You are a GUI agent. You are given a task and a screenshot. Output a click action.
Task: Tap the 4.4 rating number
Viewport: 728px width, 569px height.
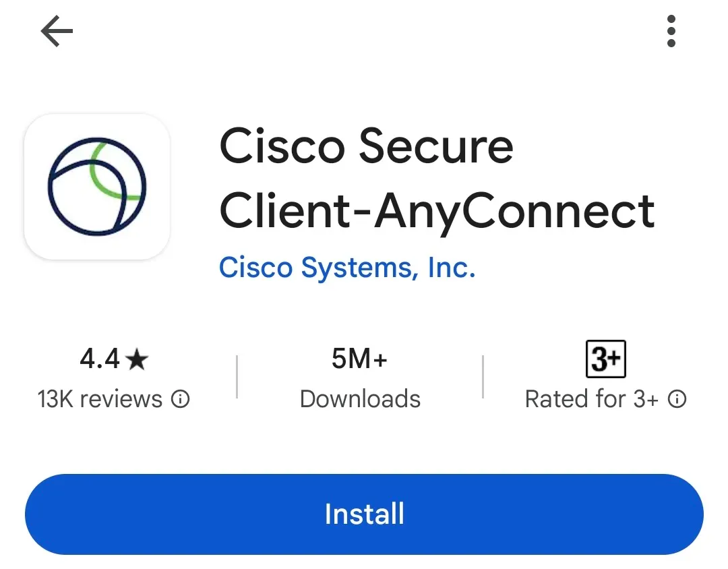pyautogui.click(x=100, y=359)
